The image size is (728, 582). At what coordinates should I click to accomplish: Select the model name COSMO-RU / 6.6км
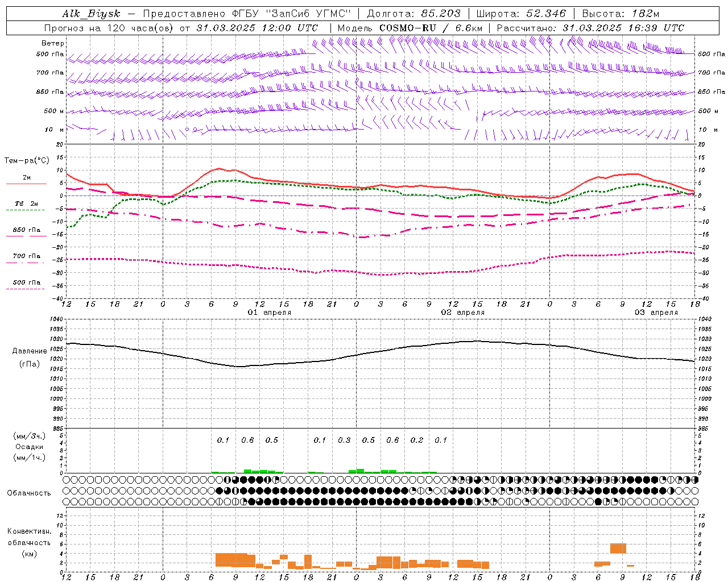pos(431,28)
